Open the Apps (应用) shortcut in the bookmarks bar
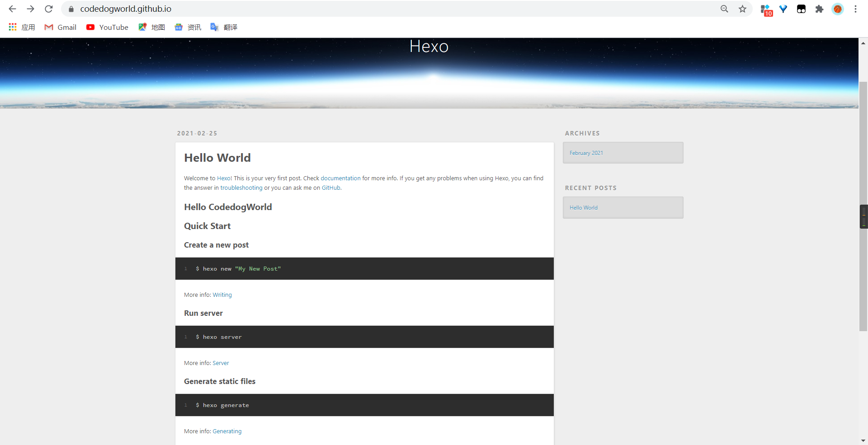Viewport: 868px width, 445px height. tap(22, 27)
